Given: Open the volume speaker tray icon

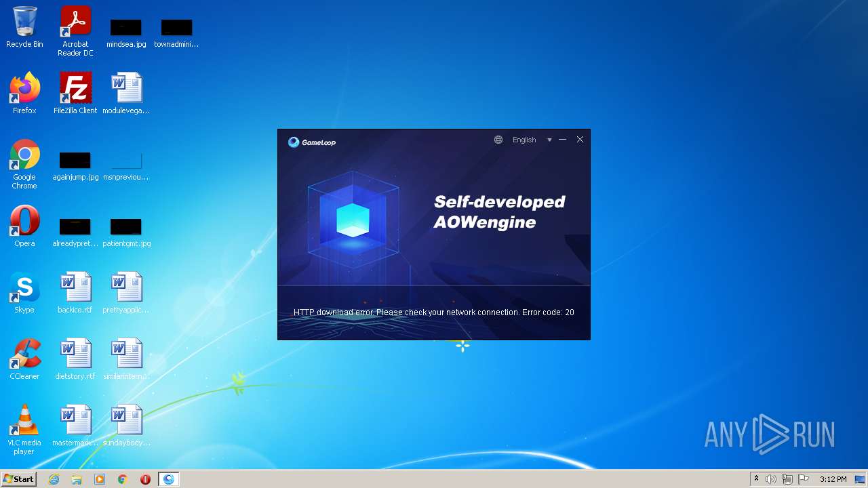Looking at the screenshot, I should point(771,479).
